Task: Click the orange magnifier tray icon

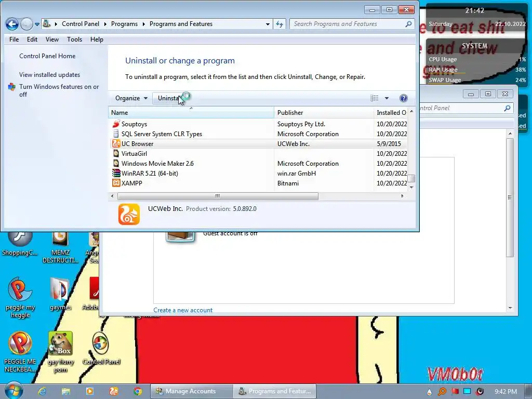Action: click(442, 392)
